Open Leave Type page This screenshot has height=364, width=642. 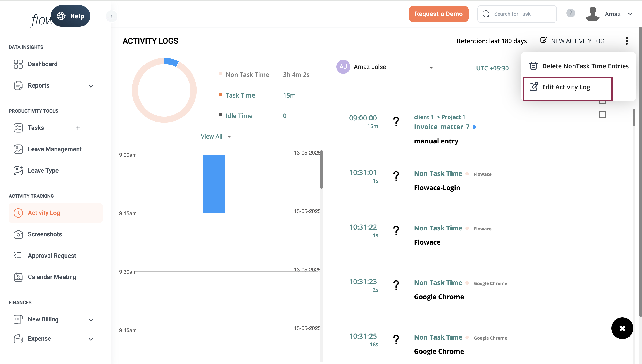(43, 170)
